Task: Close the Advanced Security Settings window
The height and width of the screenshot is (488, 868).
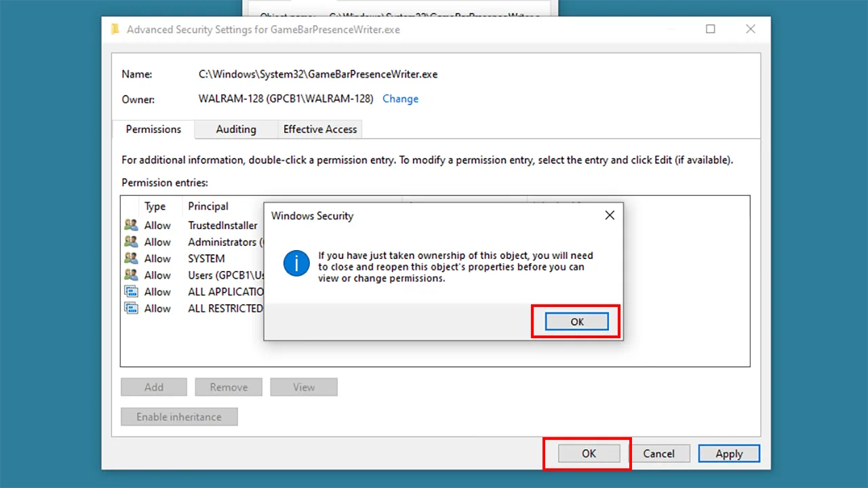Action: click(x=751, y=29)
